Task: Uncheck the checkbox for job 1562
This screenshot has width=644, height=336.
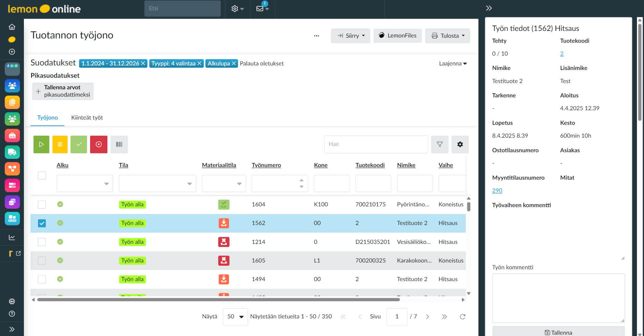Action: click(42, 223)
